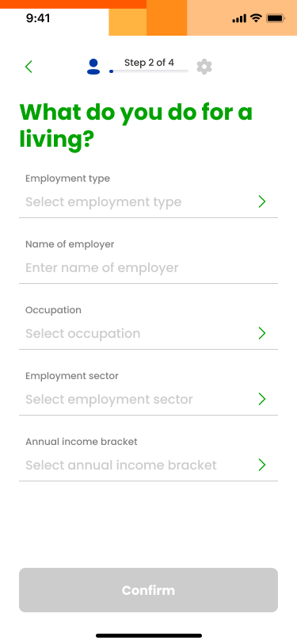Tap the green back arrow icon
Screen dimensions: 297x644
pos(29,67)
